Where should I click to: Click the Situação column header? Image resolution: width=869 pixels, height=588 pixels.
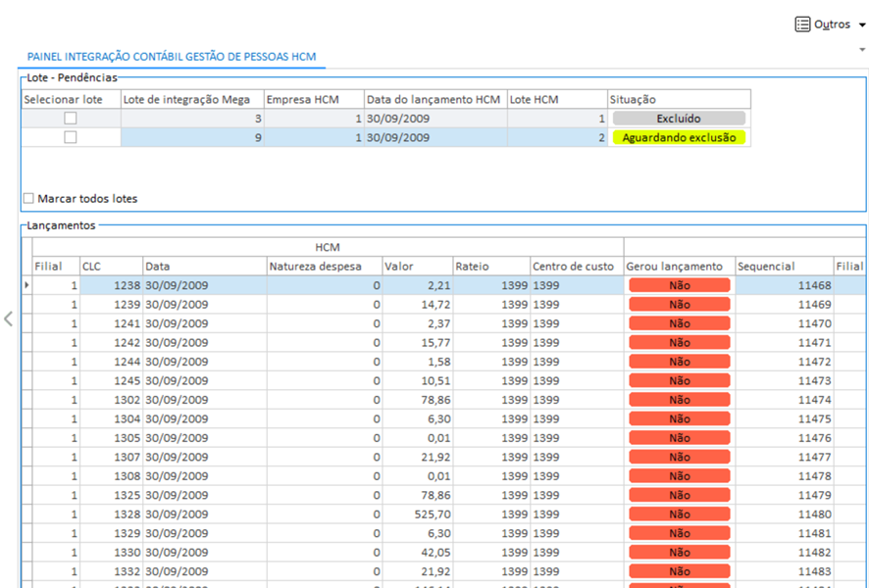(x=678, y=99)
